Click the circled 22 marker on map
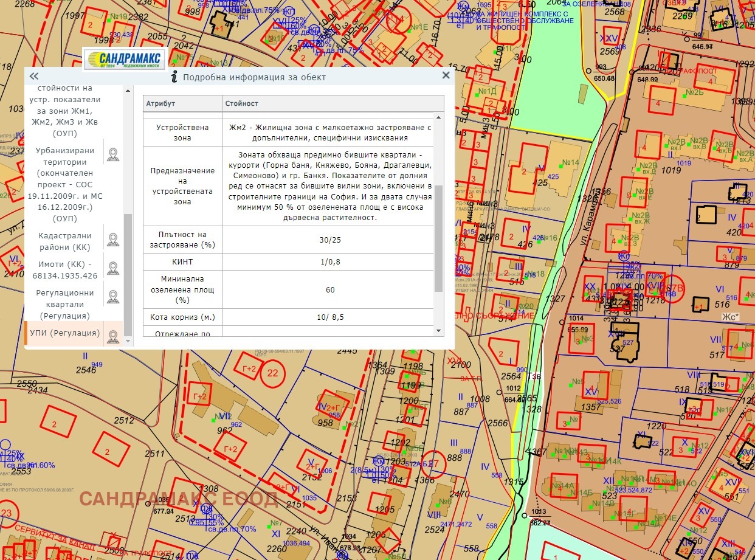Viewport: 755px width, 560px height. click(272, 373)
